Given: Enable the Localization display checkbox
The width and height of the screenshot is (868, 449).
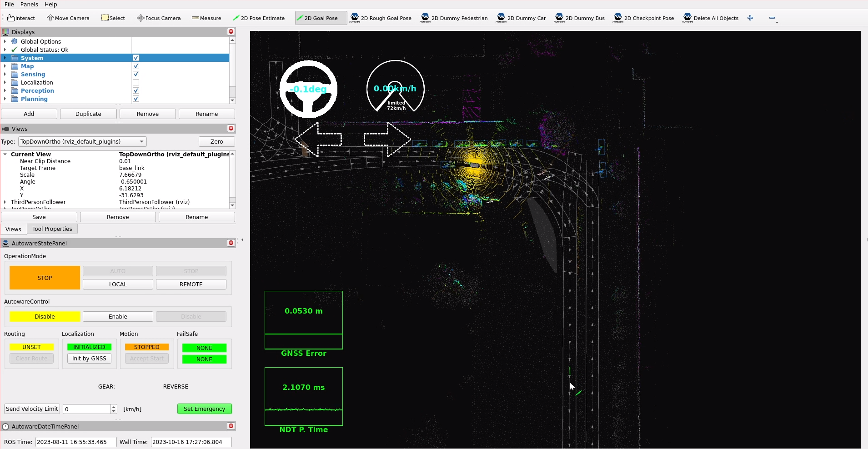Looking at the screenshot, I should (x=136, y=83).
